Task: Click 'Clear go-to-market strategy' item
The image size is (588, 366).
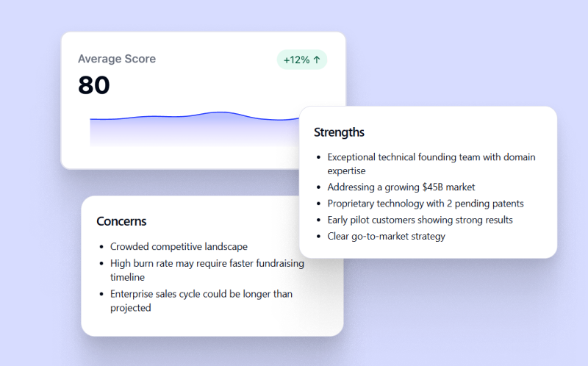Action: click(x=387, y=236)
